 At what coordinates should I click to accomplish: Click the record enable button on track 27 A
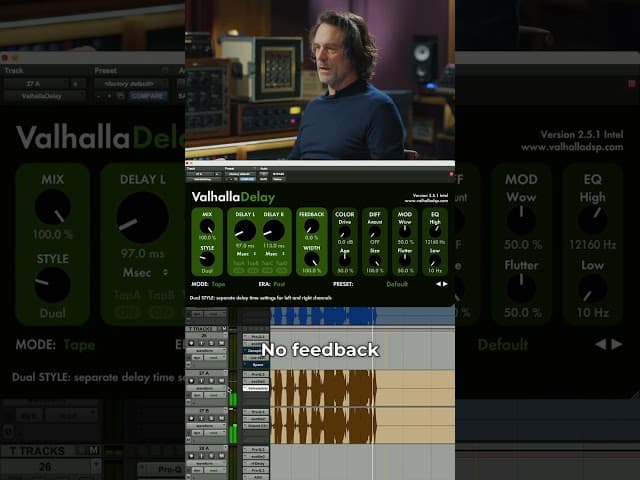(192, 381)
